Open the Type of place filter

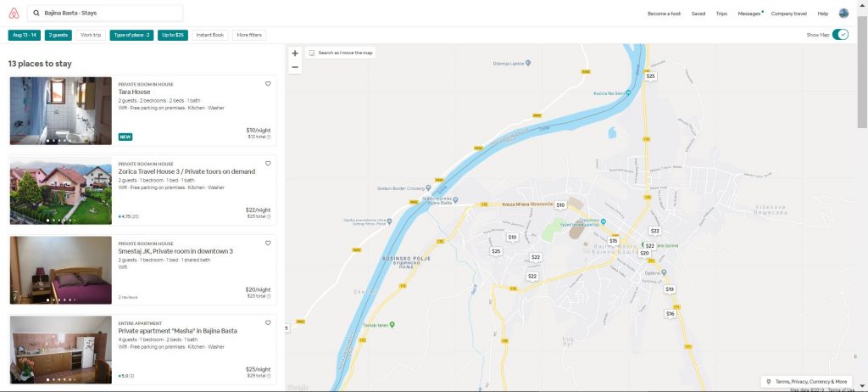pyautogui.click(x=131, y=35)
